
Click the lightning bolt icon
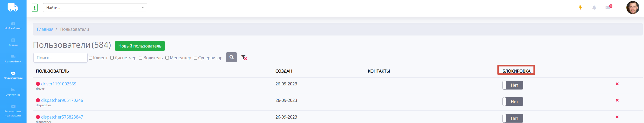(x=580, y=8)
